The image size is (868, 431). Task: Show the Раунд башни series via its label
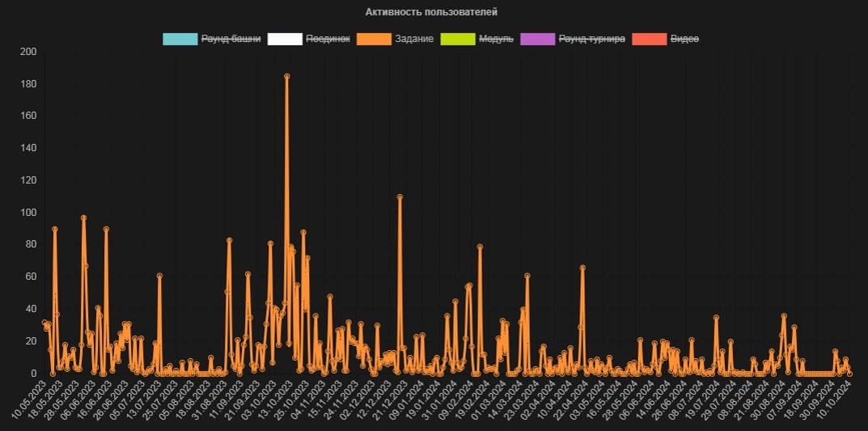pyautogui.click(x=231, y=39)
